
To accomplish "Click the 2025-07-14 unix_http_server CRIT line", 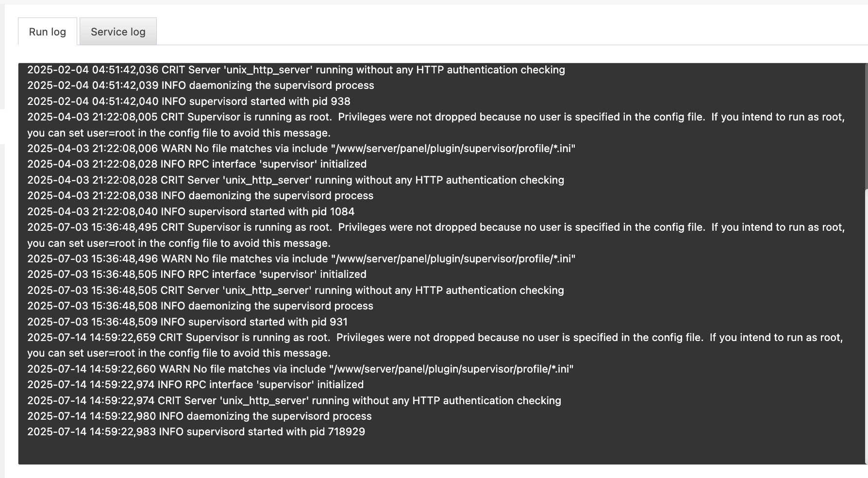I will [x=294, y=401].
